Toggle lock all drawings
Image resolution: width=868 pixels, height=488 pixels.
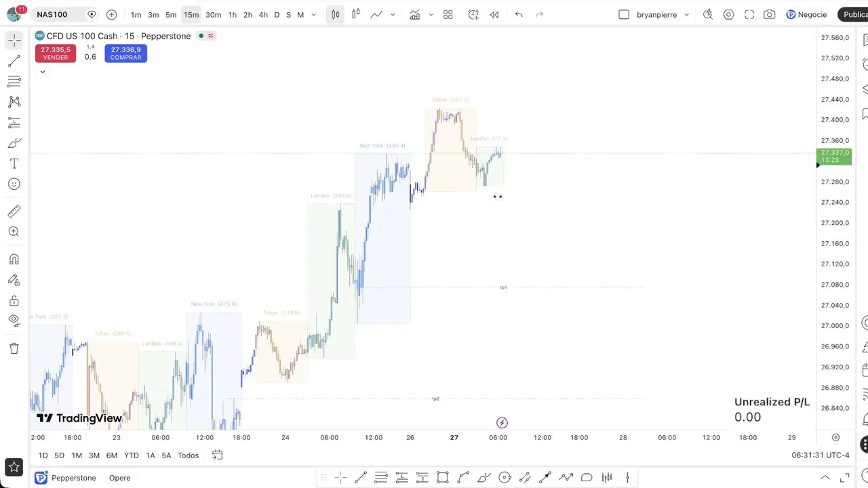click(x=14, y=300)
